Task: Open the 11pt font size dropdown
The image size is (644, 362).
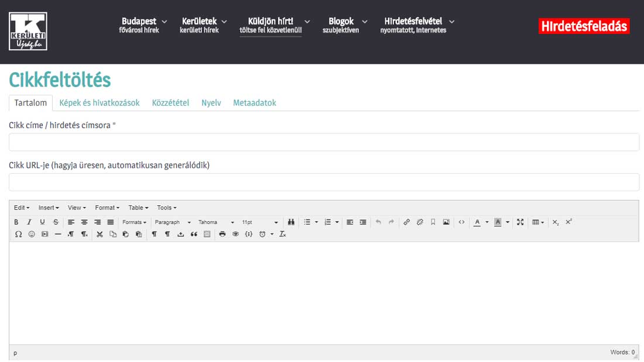Action: pyautogui.click(x=260, y=222)
